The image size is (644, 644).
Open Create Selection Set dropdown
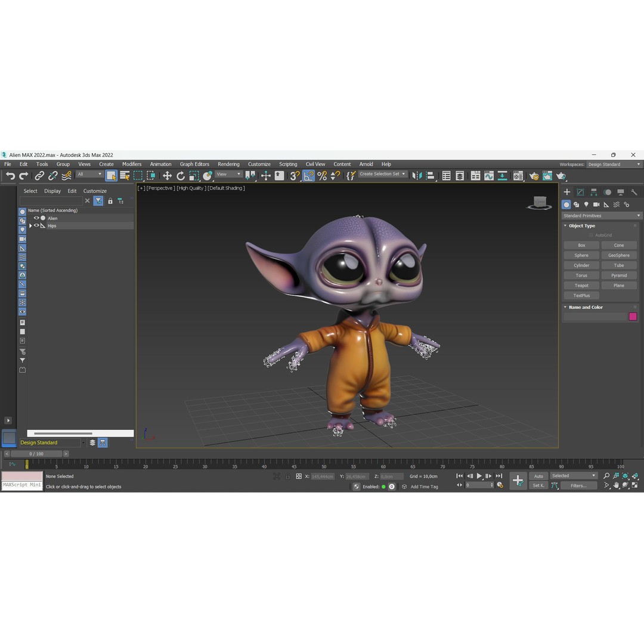[x=382, y=174]
